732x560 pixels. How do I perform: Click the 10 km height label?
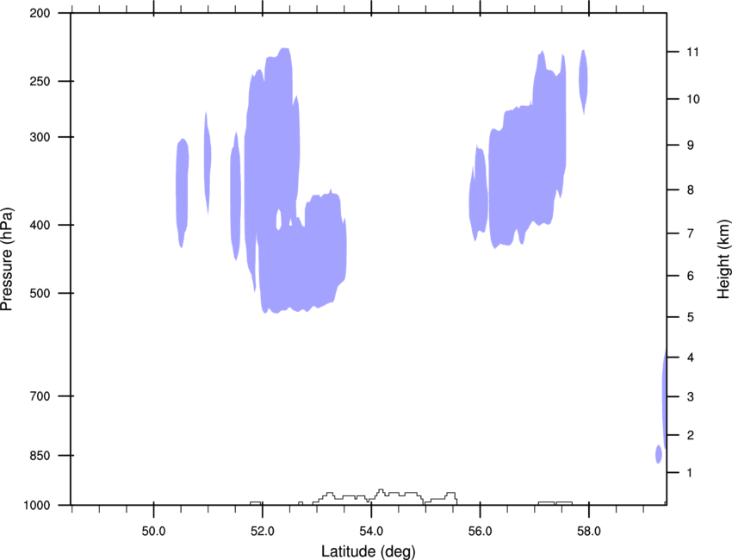pyautogui.click(x=693, y=99)
